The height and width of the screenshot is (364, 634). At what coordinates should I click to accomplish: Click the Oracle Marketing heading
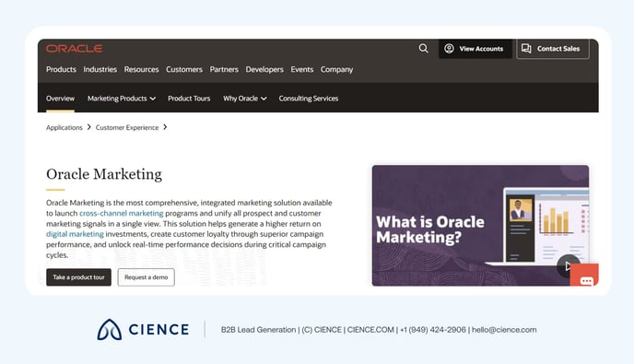point(104,174)
